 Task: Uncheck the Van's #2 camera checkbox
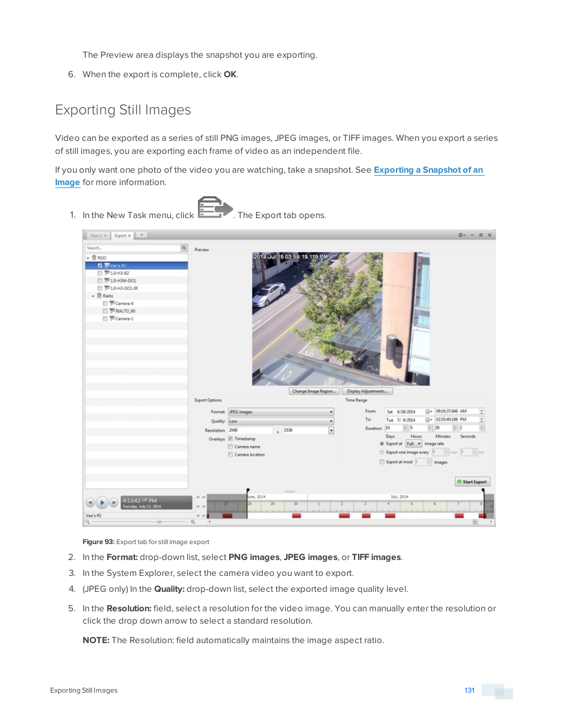100,266
